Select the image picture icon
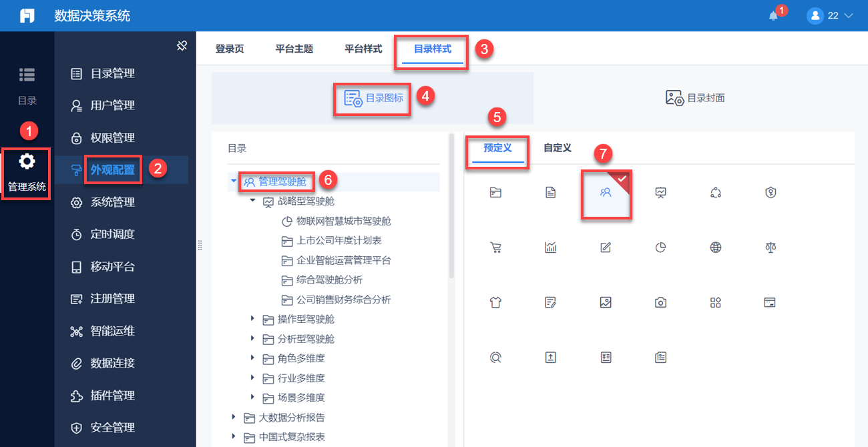868x447 pixels. coord(606,302)
